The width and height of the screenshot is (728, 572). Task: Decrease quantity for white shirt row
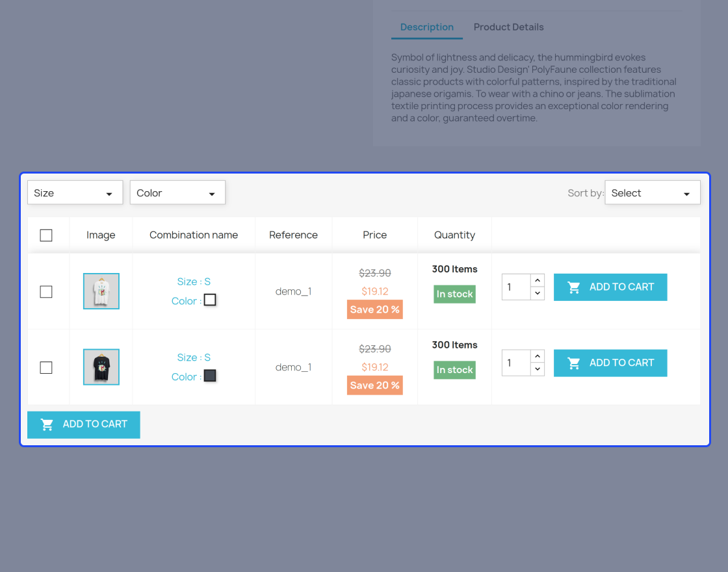(x=537, y=293)
